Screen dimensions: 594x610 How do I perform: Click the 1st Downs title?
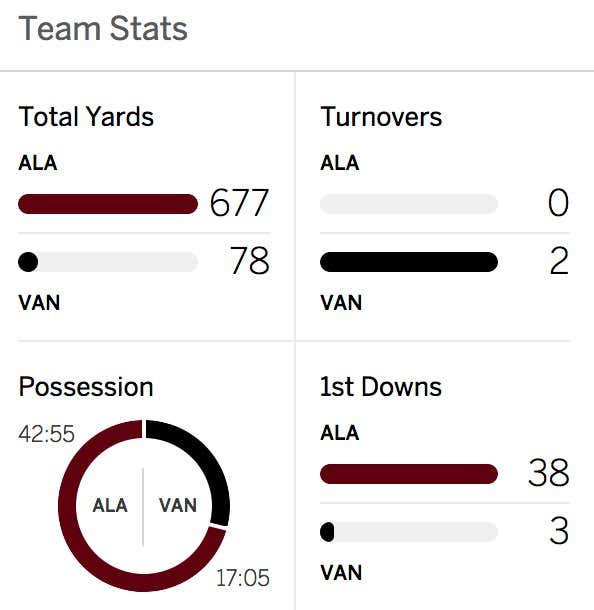381,387
